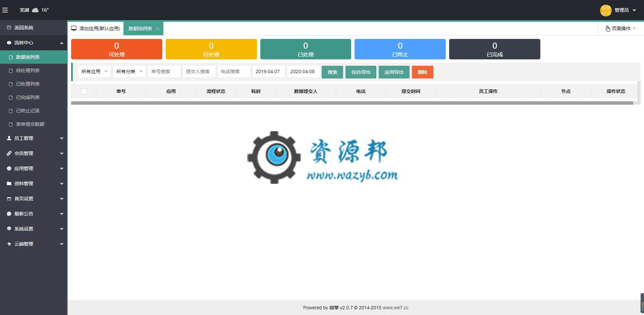Click the 表单提交数据 file icon
Viewport: 644px width, 315px height.
coord(11,124)
